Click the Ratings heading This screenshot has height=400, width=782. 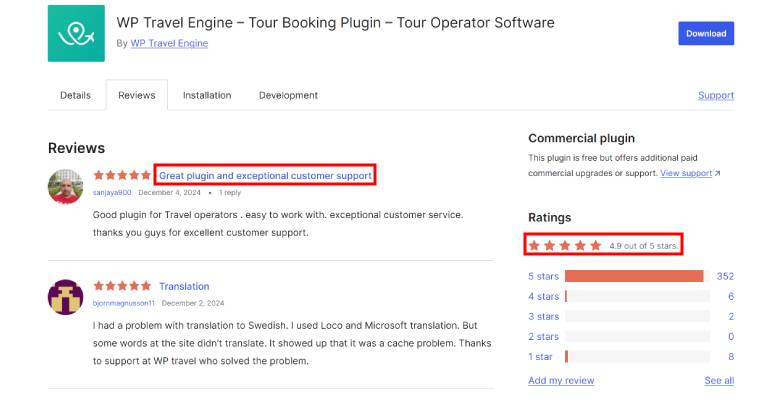click(550, 217)
